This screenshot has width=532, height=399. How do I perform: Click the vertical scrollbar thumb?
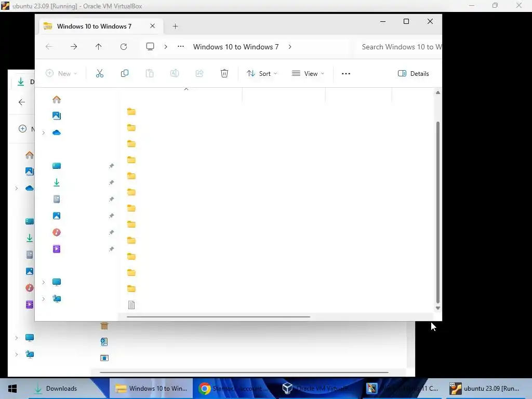click(437, 212)
